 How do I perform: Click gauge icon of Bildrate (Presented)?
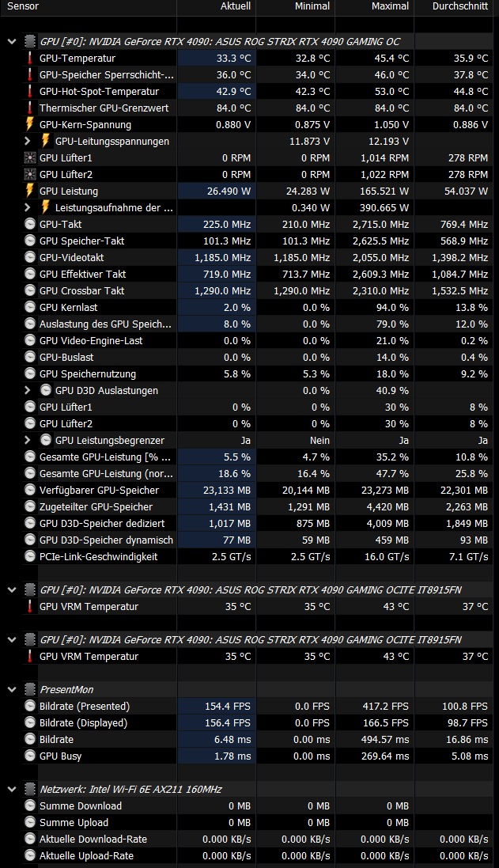30,706
